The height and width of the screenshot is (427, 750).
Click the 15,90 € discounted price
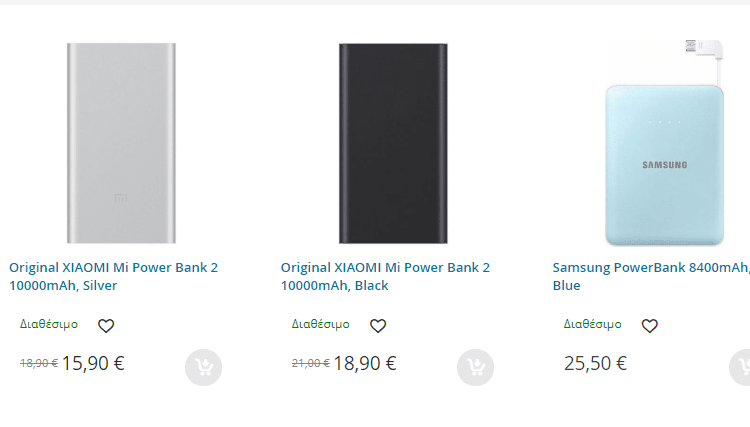click(x=93, y=363)
